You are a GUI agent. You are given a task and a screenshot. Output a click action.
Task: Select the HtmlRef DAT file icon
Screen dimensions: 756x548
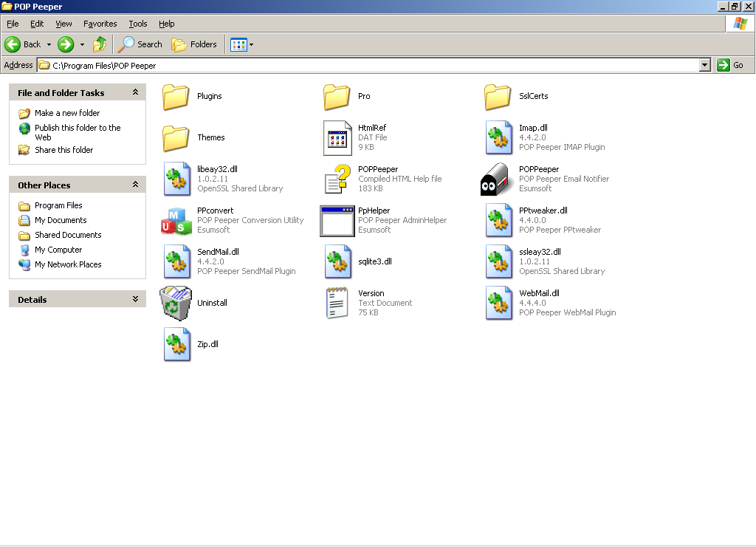click(x=337, y=138)
